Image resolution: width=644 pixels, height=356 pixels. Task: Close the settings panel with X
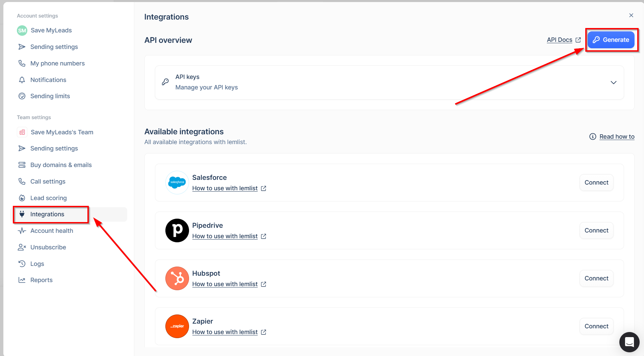coord(631,16)
